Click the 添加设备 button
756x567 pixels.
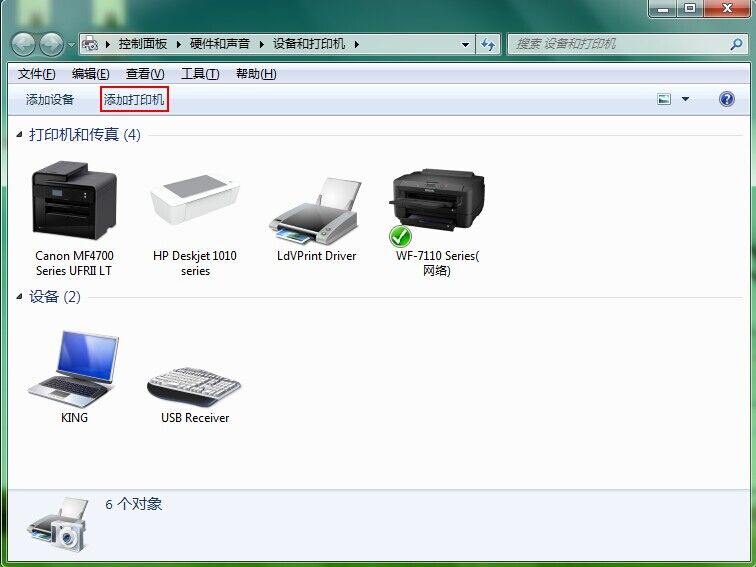click(x=50, y=100)
